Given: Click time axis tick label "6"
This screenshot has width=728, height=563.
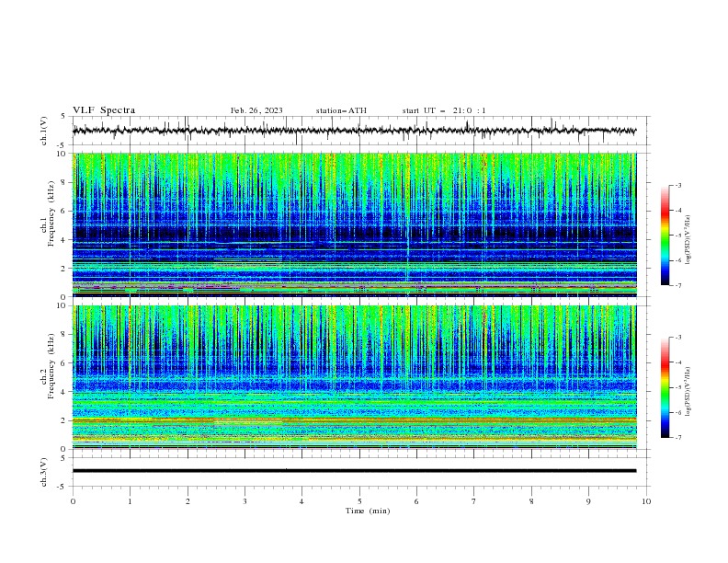Looking at the screenshot, I should point(416,501).
